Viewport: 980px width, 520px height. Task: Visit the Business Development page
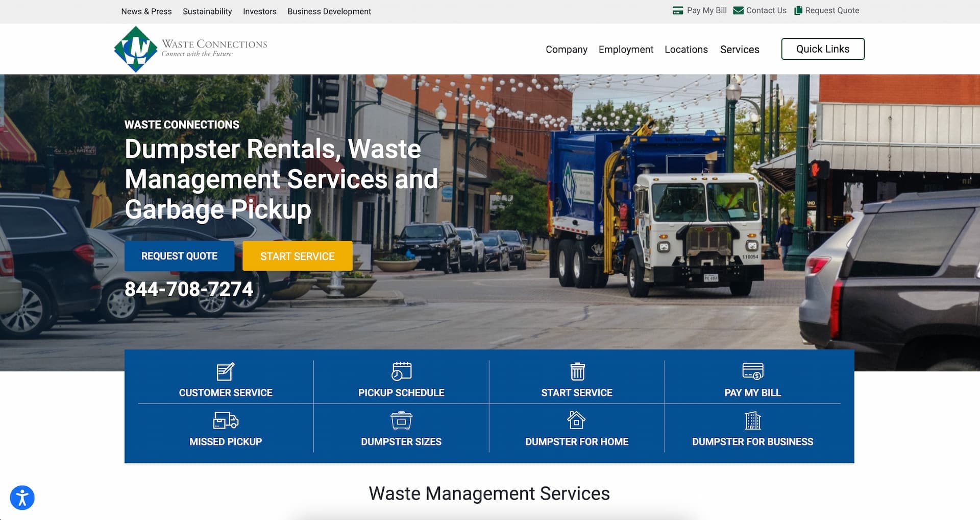click(x=329, y=11)
